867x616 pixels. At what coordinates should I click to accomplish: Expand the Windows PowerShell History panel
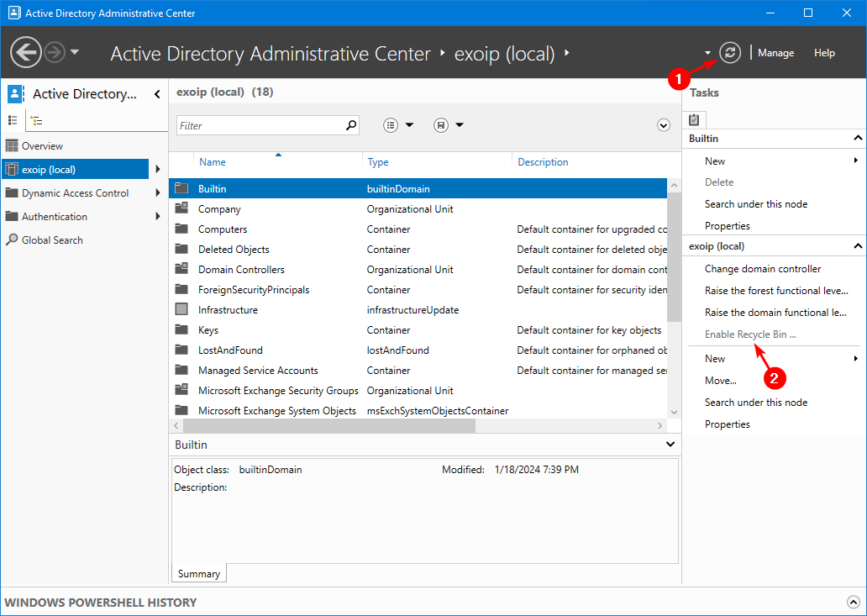pos(854,602)
